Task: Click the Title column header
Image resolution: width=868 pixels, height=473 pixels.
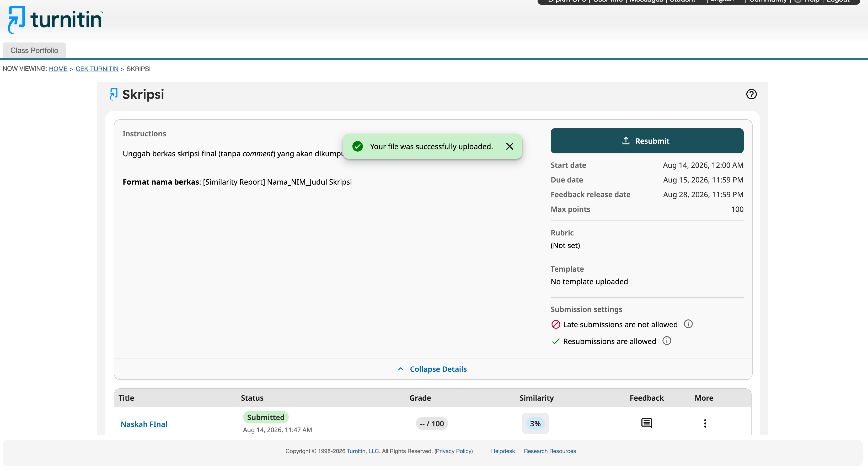Action: [x=126, y=398]
